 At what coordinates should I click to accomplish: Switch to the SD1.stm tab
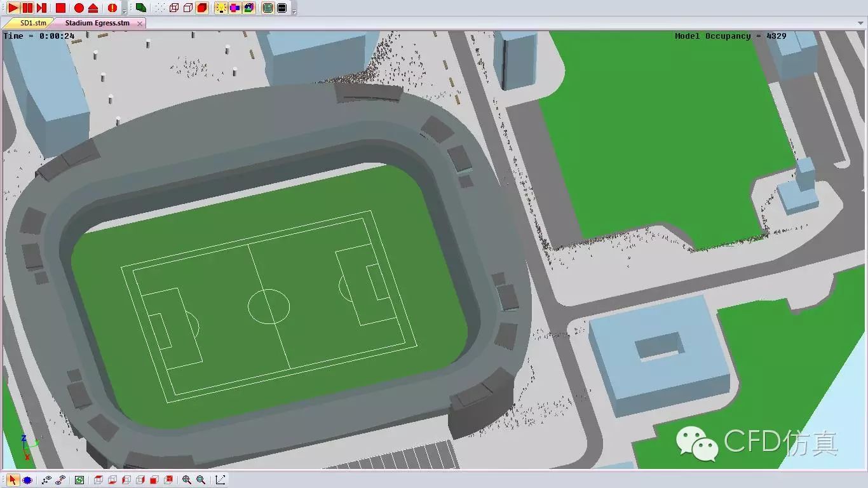pos(33,23)
